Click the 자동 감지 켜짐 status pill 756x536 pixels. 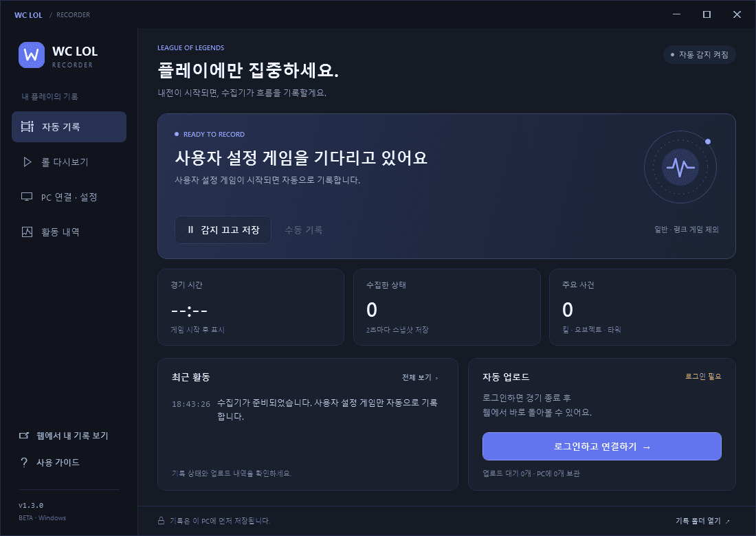point(700,54)
